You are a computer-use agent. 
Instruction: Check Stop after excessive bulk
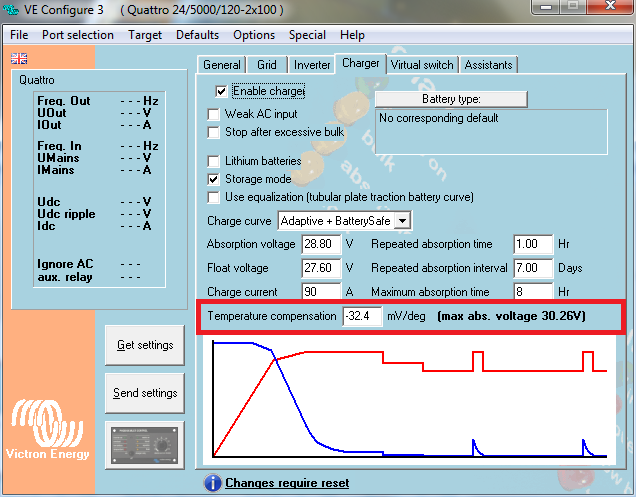[213, 132]
